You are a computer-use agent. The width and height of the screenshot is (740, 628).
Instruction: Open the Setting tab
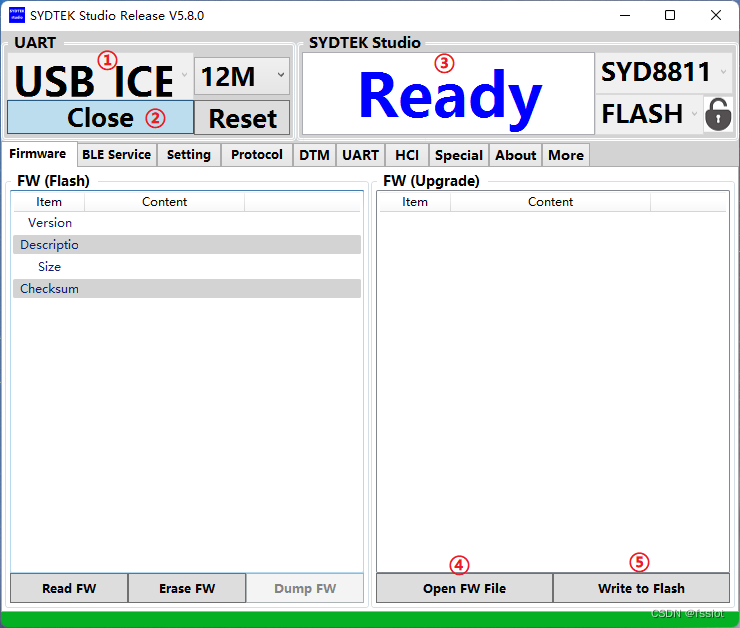point(189,155)
